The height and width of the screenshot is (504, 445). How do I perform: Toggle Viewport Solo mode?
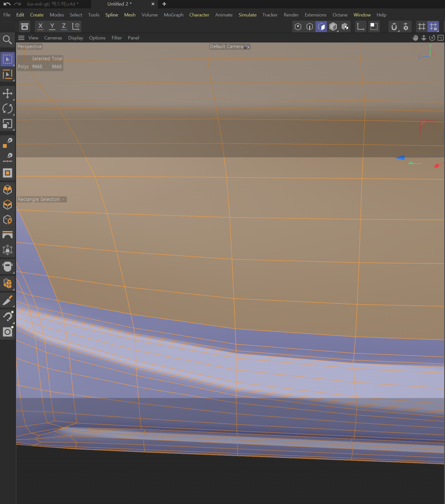pyautogui.click(x=374, y=26)
